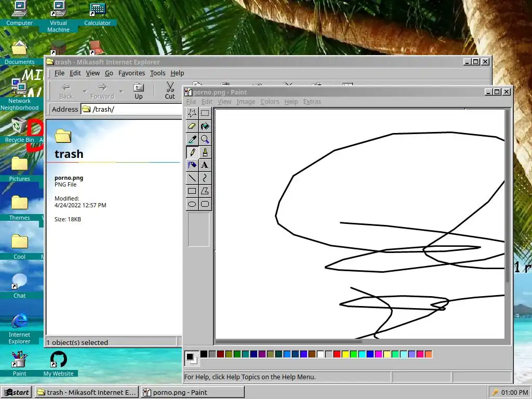Open the Recycle Bin icon

pyautogui.click(x=19, y=130)
